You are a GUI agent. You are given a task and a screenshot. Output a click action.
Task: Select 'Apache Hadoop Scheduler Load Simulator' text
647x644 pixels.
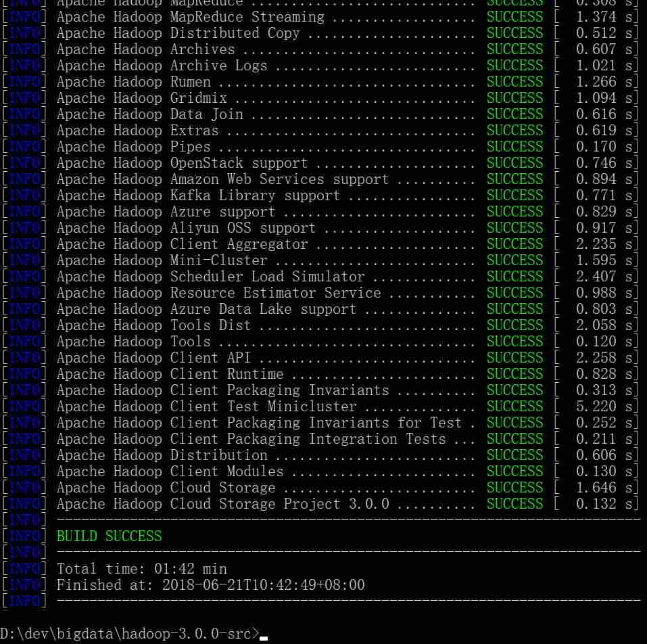(x=211, y=277)
